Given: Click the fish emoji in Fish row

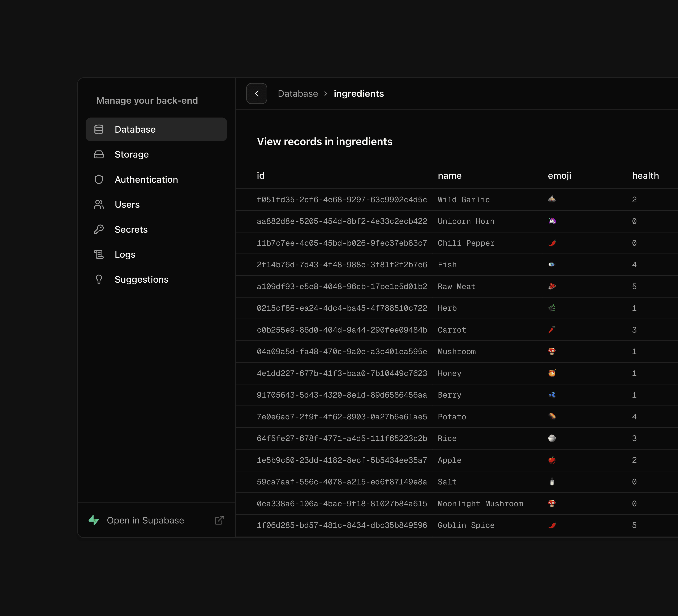Looking at the screenshot, I should tap(552, 264).
